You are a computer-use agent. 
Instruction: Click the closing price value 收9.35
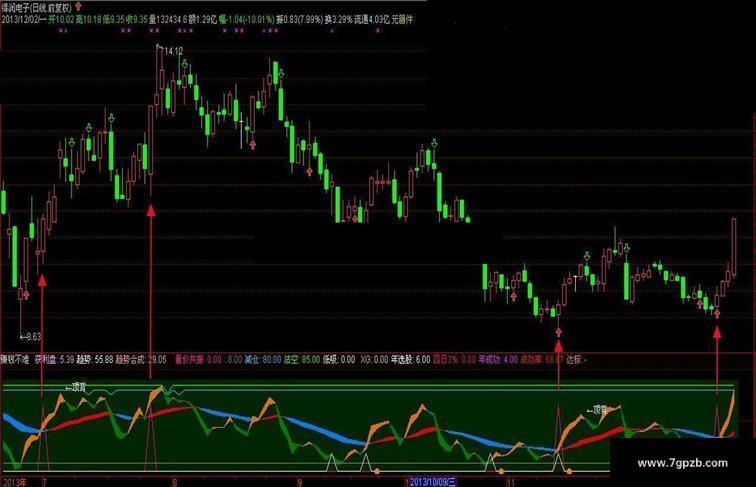(x=136, y=20)
